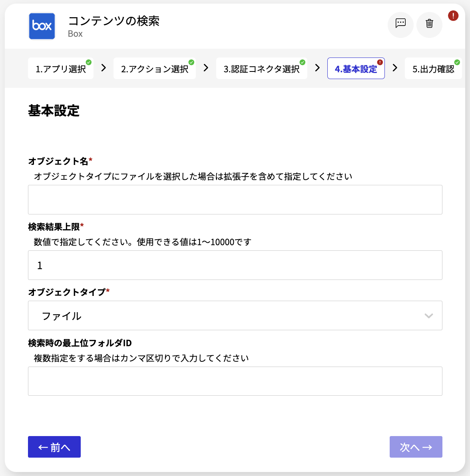This screenshot has height=476, width=470.
Task: Open the comment bubble icon
Action: click(x=400, y=25)
